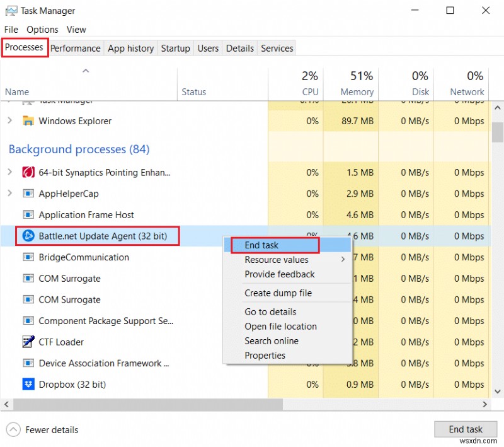Screen dimensions: 504x447
Task: Click the Windows Explorer folder icon
Action: coord(28,121)
